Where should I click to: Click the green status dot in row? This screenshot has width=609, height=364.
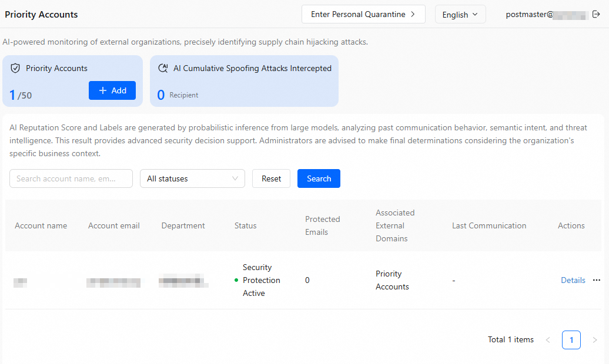click(236, 280)
